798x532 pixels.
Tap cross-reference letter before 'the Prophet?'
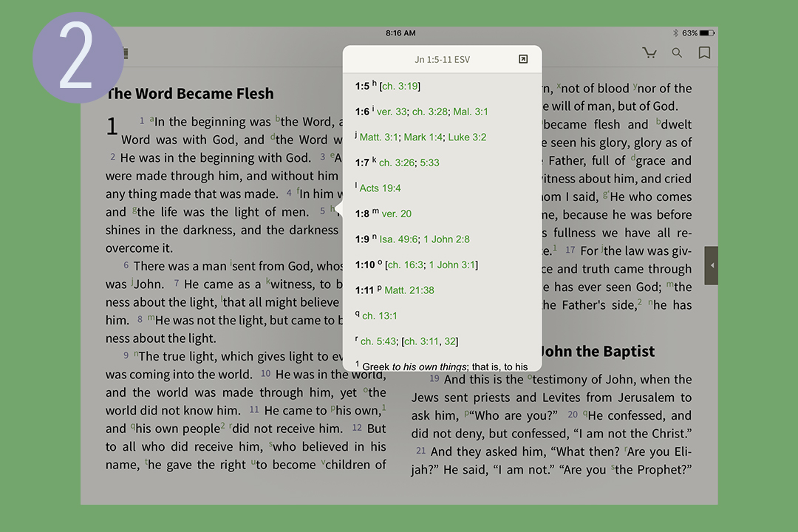[613, 467]
